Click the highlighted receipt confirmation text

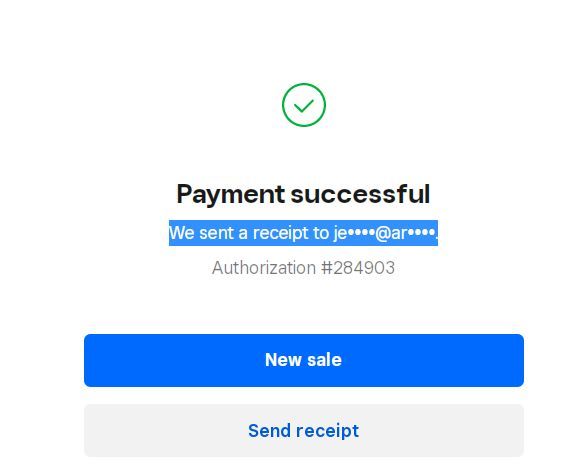click(x=303, y=233)
